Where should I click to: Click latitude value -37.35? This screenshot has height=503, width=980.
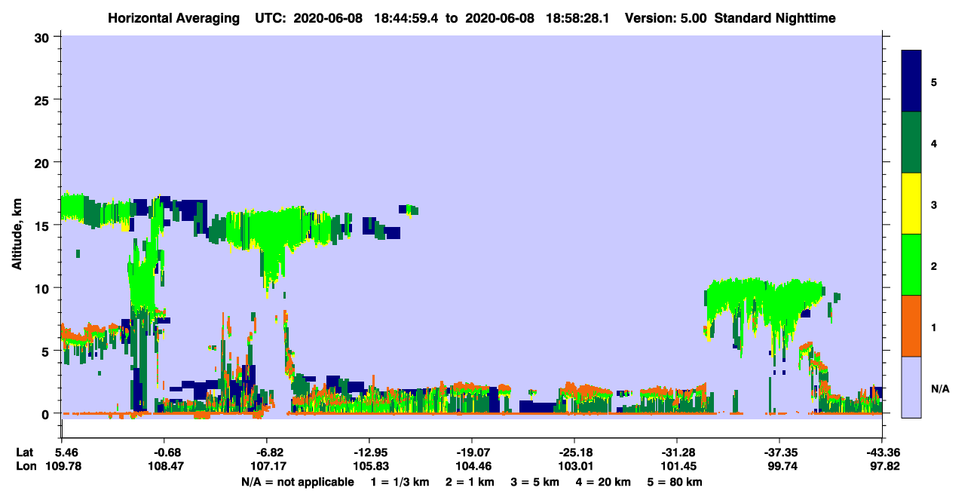pyautogui.click(x=780, y=452)
